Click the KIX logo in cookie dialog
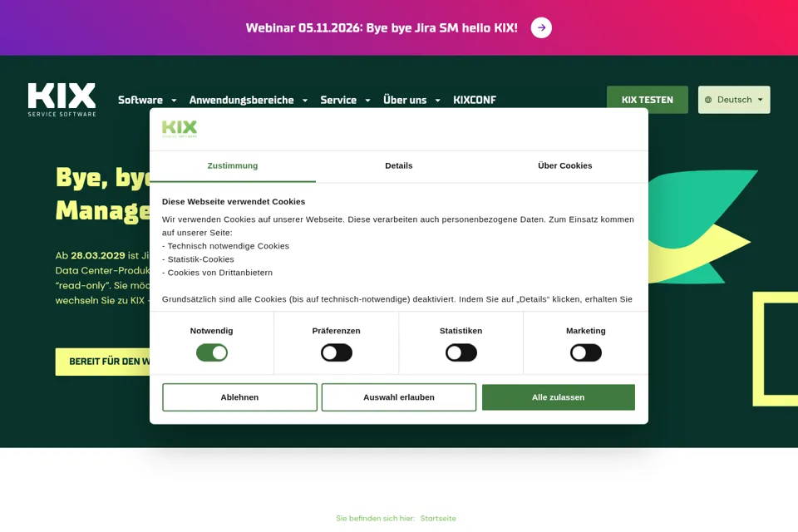The height and width of the screenshot is (532, 798). (180, 129)
